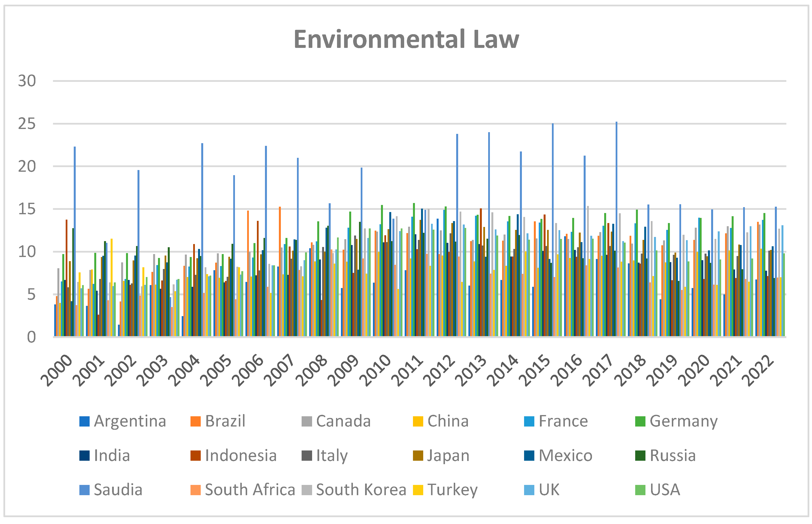Click the Japan legend color swatch
Screen dimensions: 812x524
(418, 456)
